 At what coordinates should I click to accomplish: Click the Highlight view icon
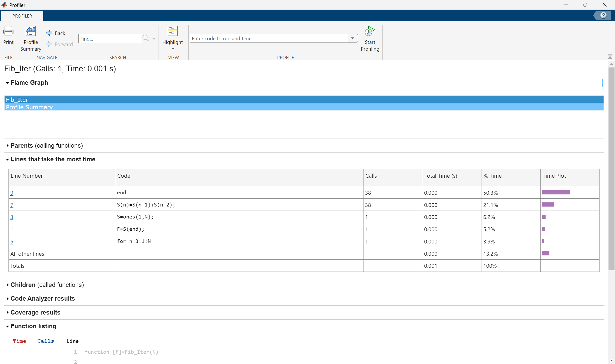tap(172, 31)
